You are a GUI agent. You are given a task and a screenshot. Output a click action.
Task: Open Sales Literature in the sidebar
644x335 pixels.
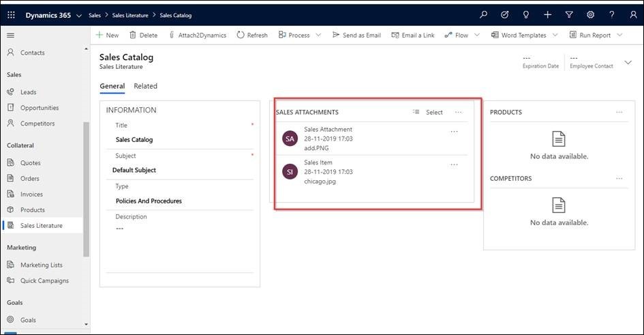(x=41, y=225)
